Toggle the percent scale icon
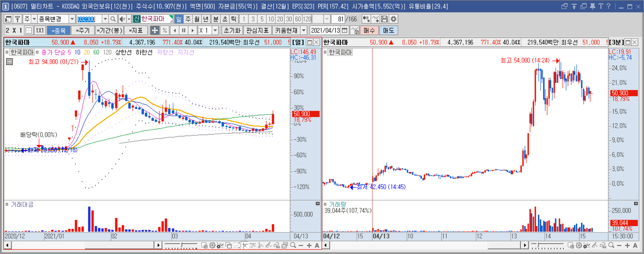Screen dimensions: 644x254 pyautogui.click(x=164, y=30)
